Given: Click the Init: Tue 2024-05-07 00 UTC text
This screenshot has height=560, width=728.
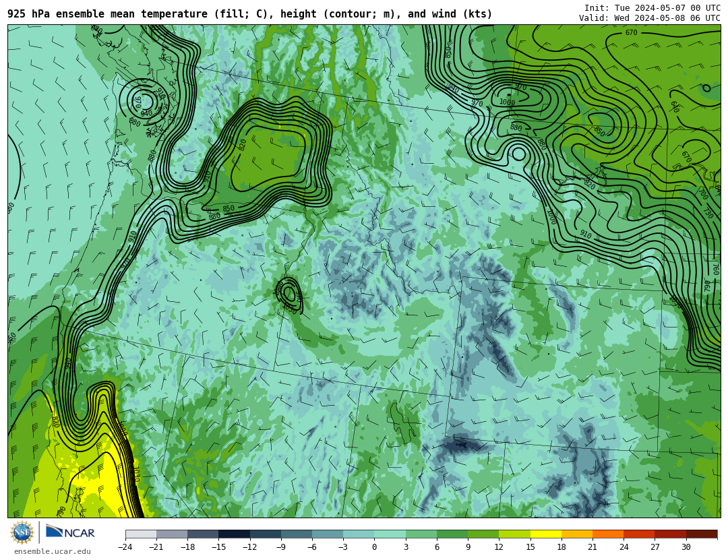Looking at the screenshot, I should coord(653,8).
